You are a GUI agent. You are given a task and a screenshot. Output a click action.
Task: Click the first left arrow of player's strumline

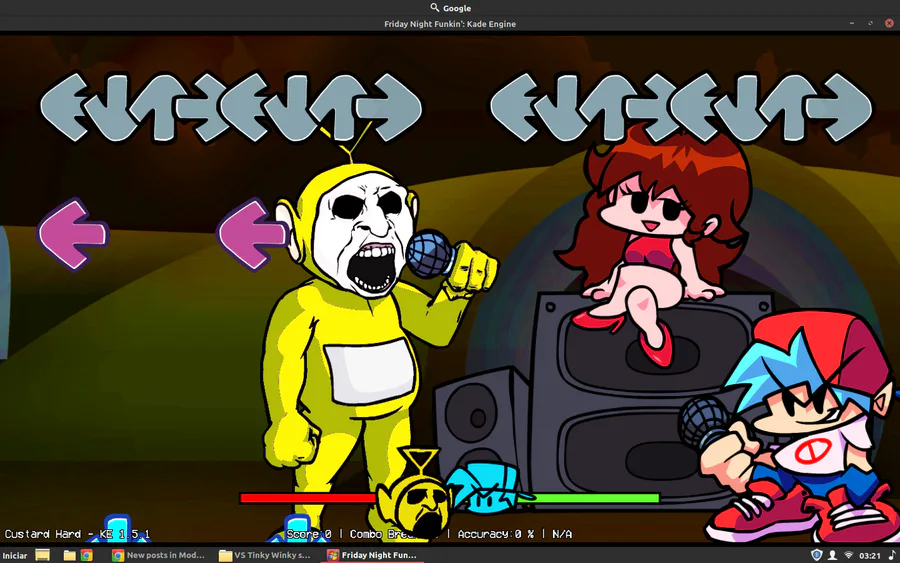[515, 107]
